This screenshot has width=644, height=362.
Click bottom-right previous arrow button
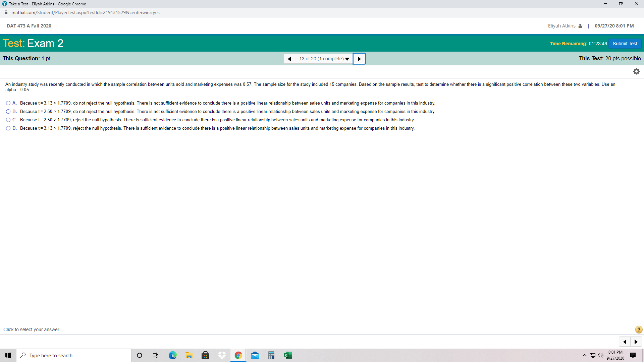click(625, 342)
